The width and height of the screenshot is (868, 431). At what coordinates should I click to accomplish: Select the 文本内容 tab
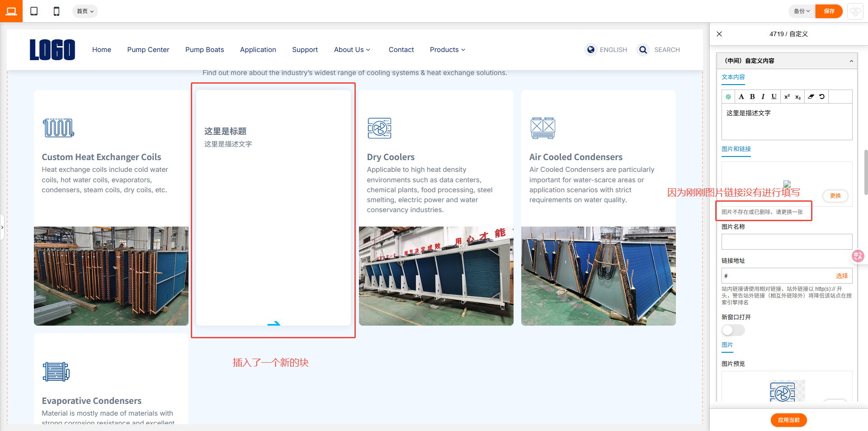coord(733,77)
